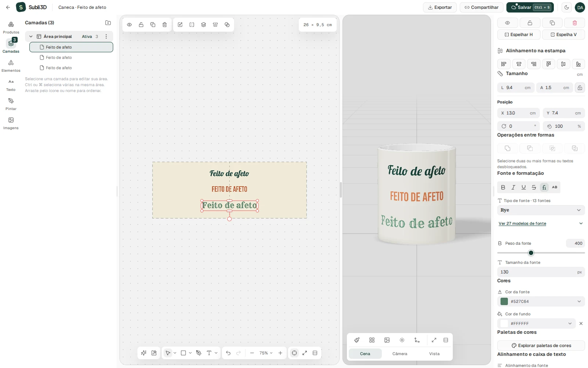
Task: Toggle italic formatting
Action: [513, 187]
